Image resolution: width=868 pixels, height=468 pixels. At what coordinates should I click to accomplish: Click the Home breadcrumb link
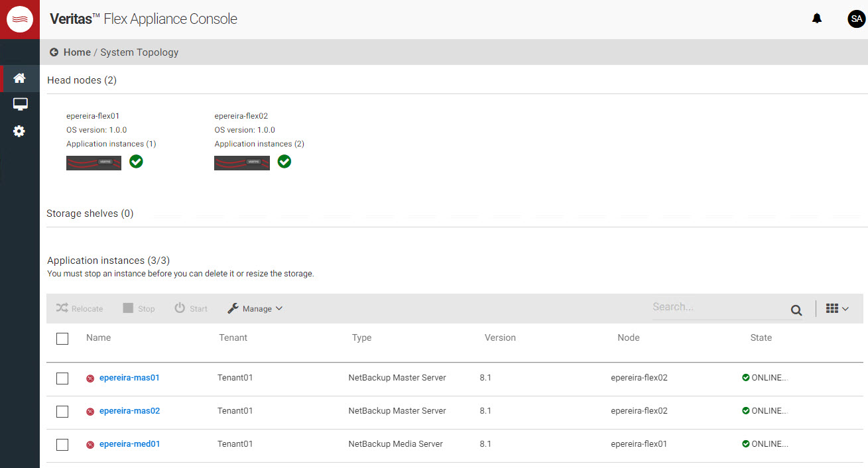(77, 52)
